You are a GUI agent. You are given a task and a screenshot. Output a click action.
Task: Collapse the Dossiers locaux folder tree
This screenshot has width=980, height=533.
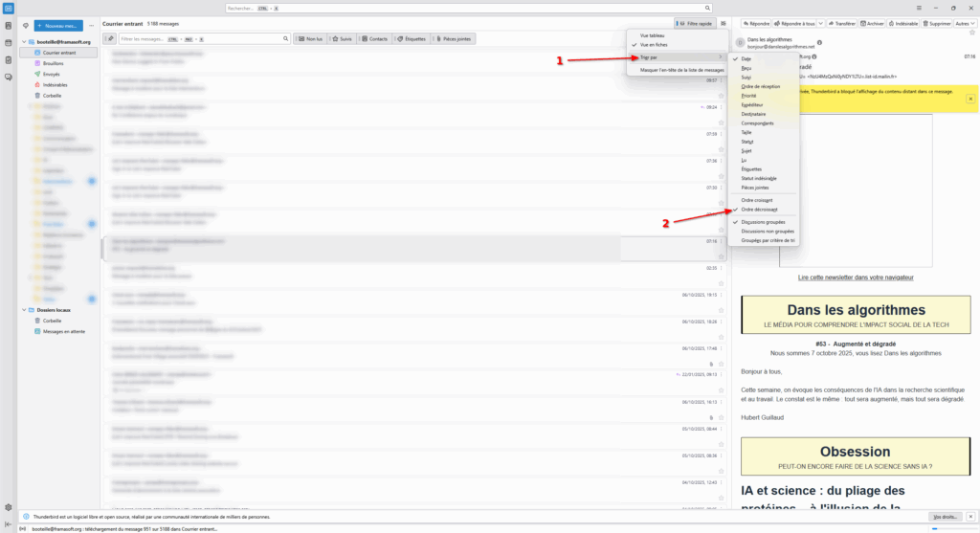[26, 310]
